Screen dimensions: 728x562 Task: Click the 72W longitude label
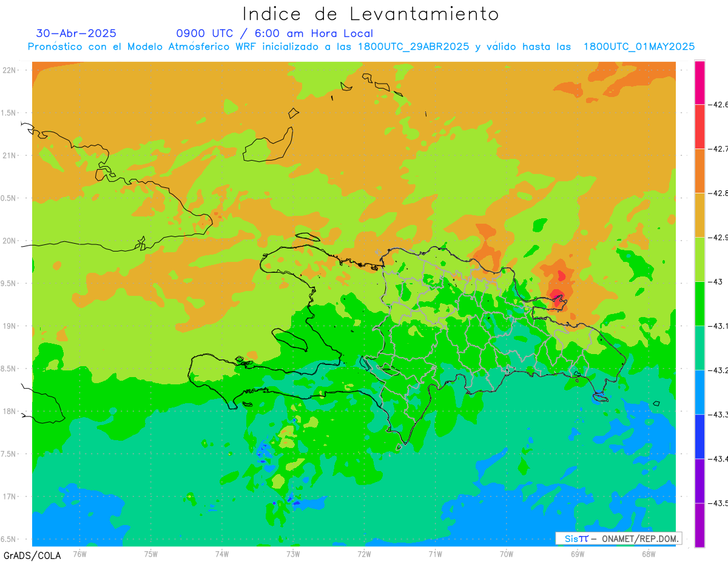click(364, 554)
